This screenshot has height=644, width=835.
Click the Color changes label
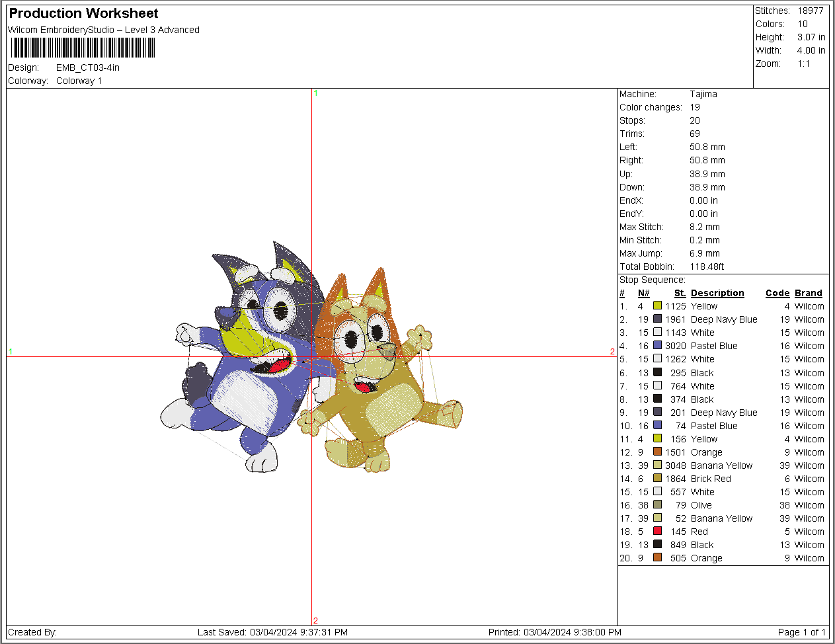point(651,107)
